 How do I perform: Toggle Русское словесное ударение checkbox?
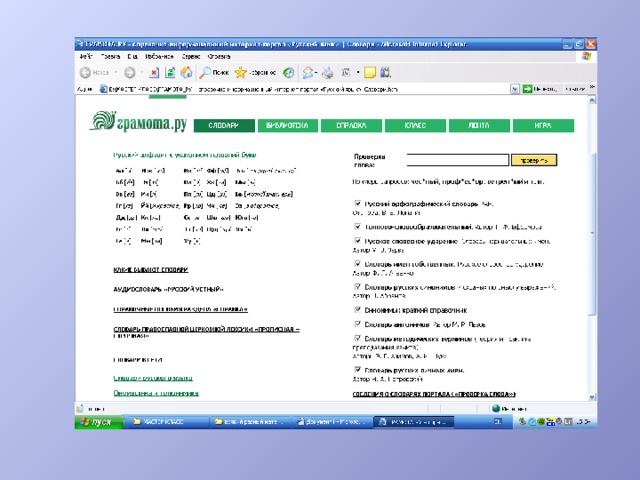(x=358, y=241)
